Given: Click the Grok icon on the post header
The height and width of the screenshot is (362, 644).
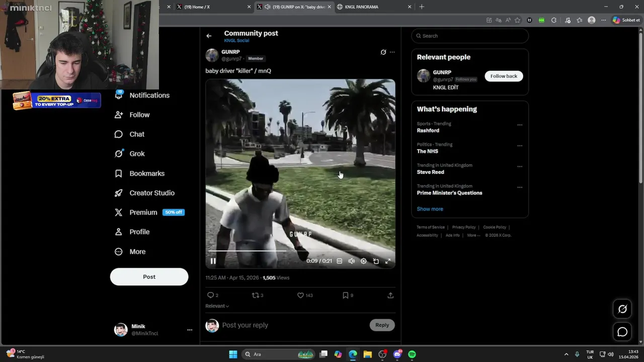Looking at the screenshot, I should (x=383, y=52).
